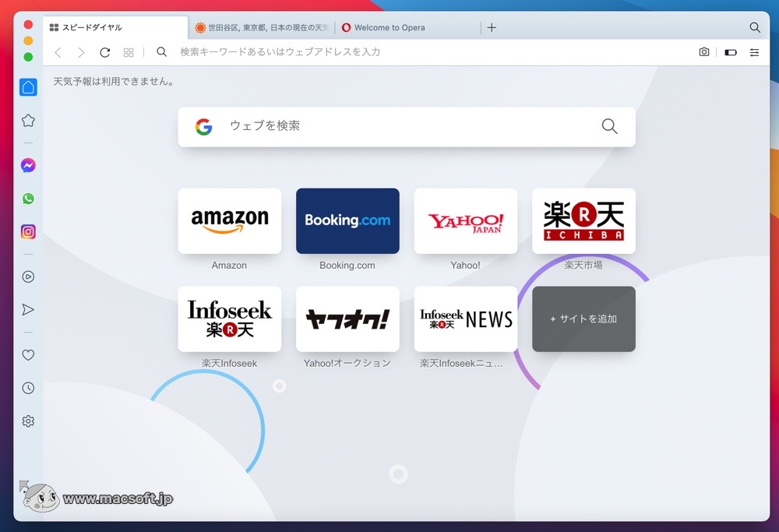
Task: Click the サイトを追加 button
Action: [583, 319]
